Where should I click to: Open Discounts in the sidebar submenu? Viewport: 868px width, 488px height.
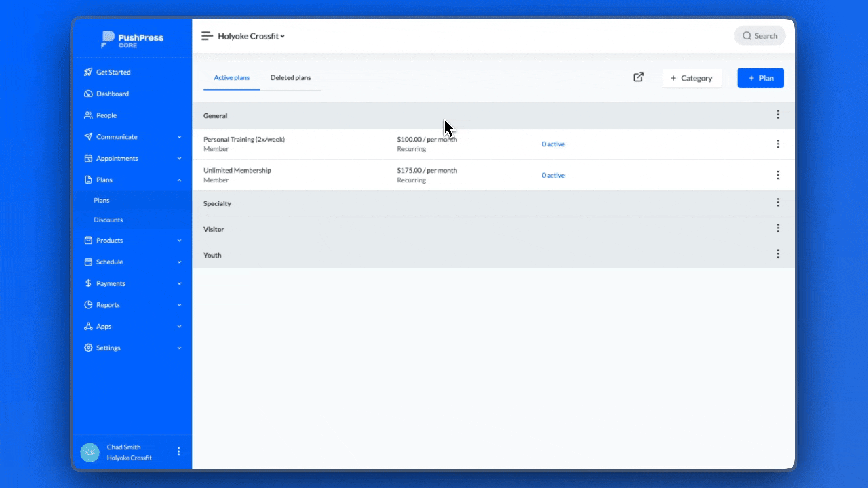pos(108,220)
